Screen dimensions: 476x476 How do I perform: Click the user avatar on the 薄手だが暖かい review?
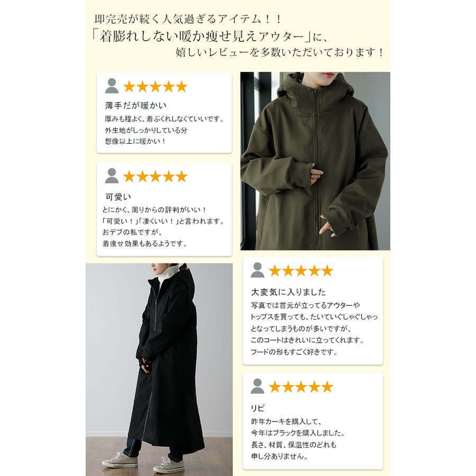pyautogui.click(x=112, y=86)
